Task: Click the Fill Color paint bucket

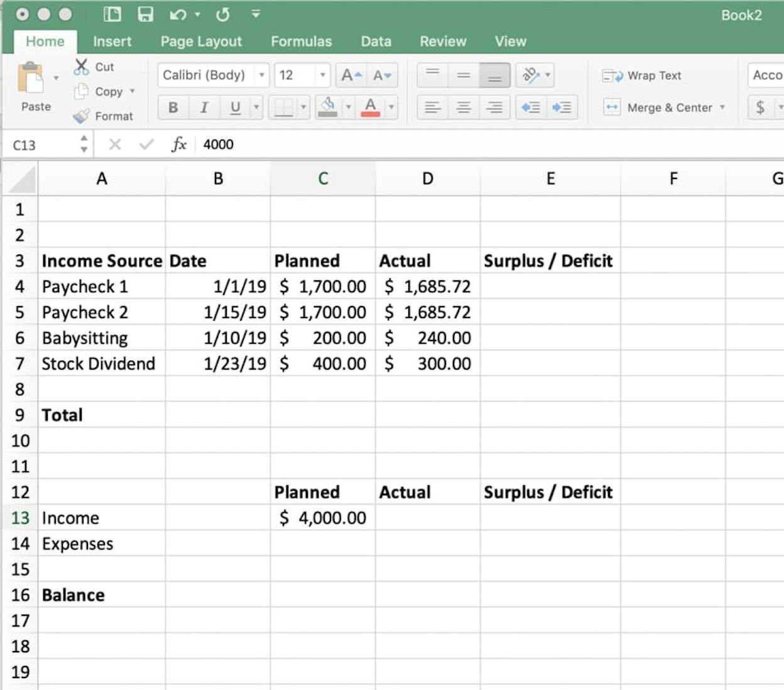Action: pyautogui.click(x=327, y=107)
